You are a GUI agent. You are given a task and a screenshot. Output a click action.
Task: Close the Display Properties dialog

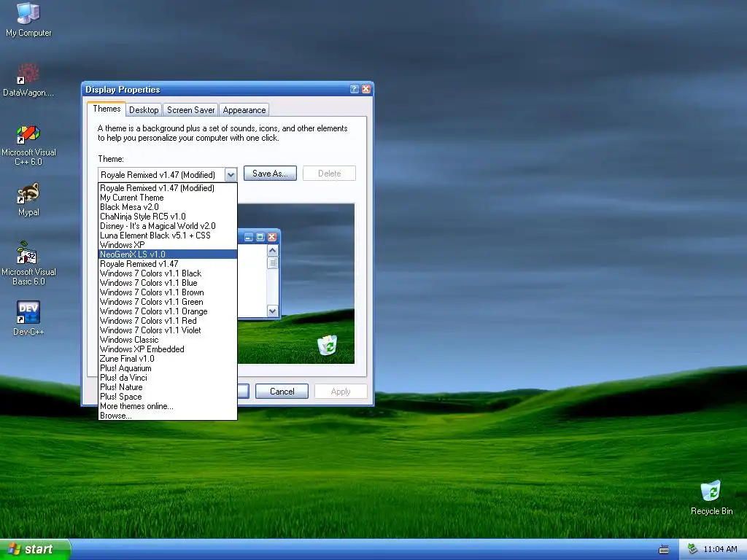coord(366,89)
